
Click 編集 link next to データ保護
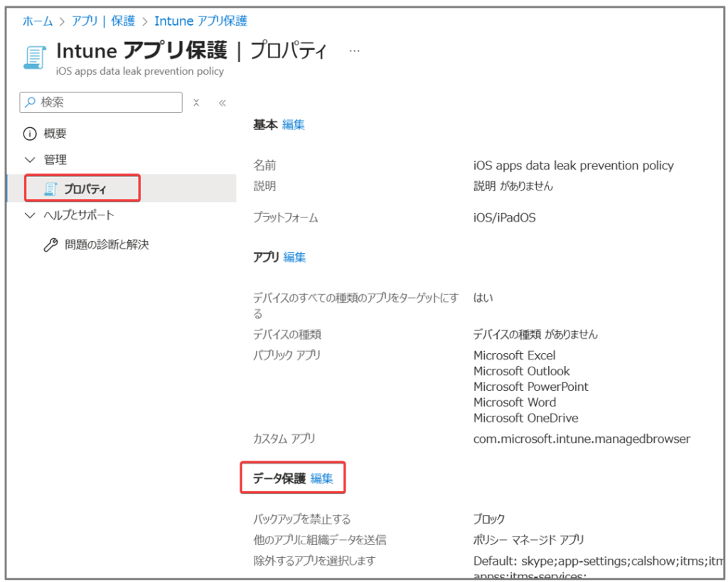pos(322,478)
